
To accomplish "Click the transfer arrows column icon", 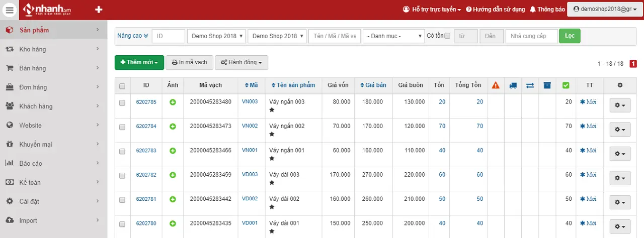I will [x=530, y=85].
